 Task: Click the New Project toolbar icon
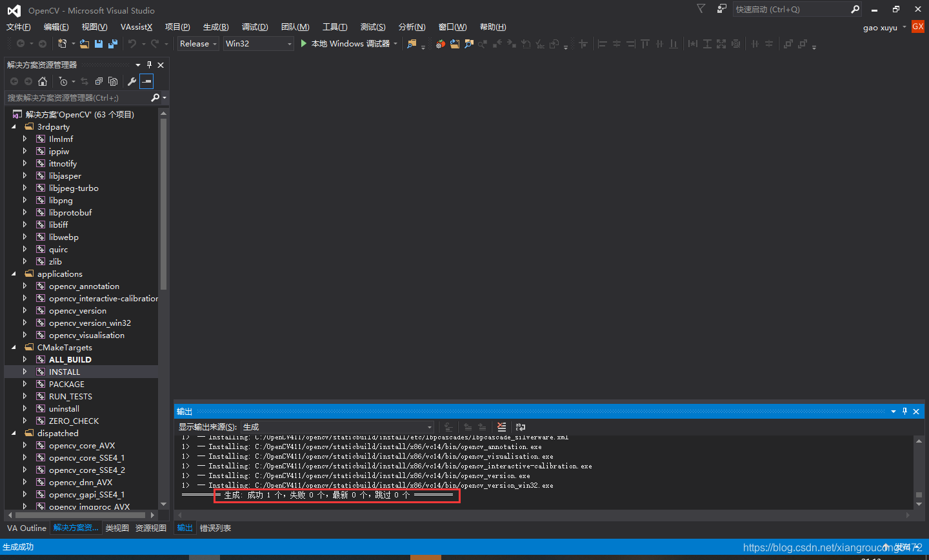[x=63, y=43]
